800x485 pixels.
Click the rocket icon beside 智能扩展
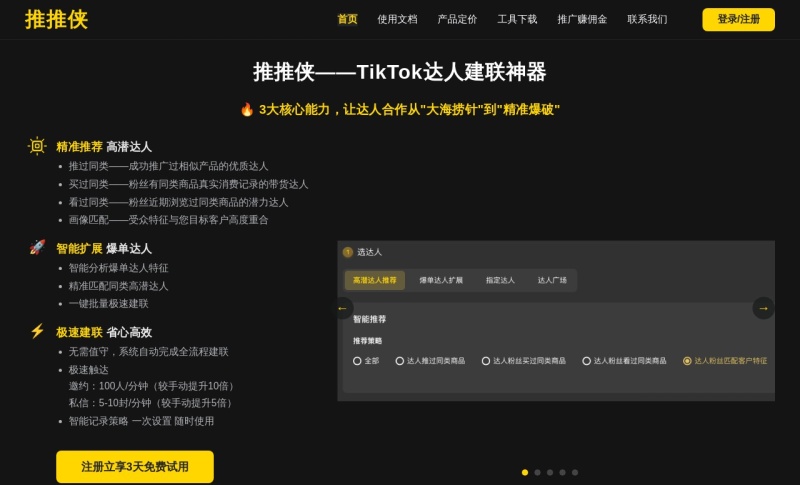click(x=37, y=247)
